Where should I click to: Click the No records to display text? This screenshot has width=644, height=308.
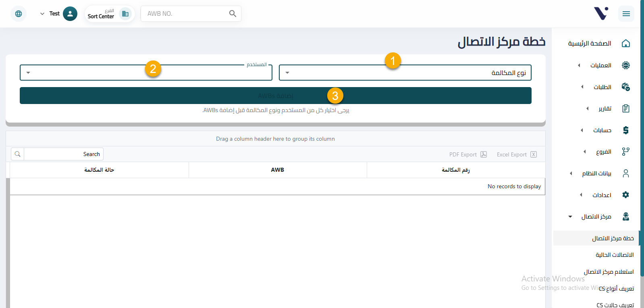click(514, 186)
